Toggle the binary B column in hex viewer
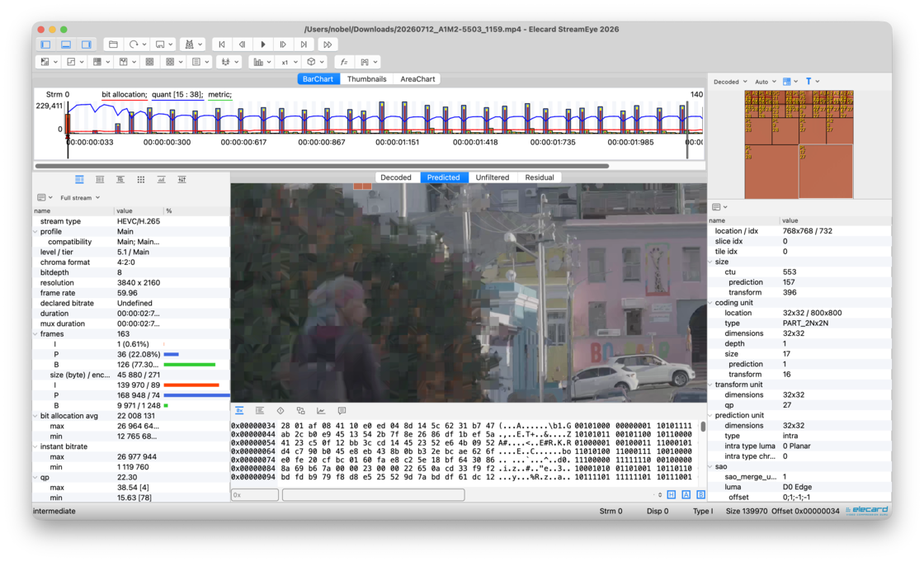 coord(700,495)
